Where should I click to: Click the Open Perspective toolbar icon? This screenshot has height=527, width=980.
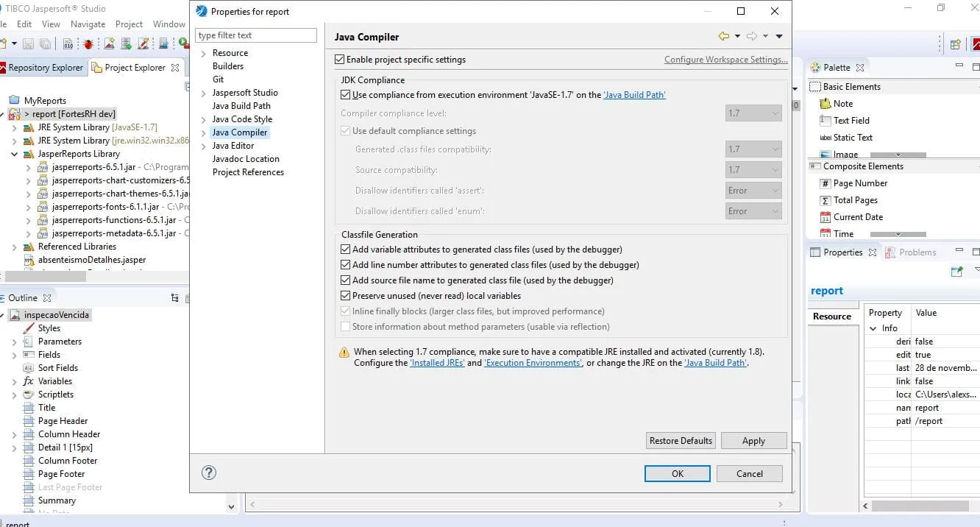[955, 44]
